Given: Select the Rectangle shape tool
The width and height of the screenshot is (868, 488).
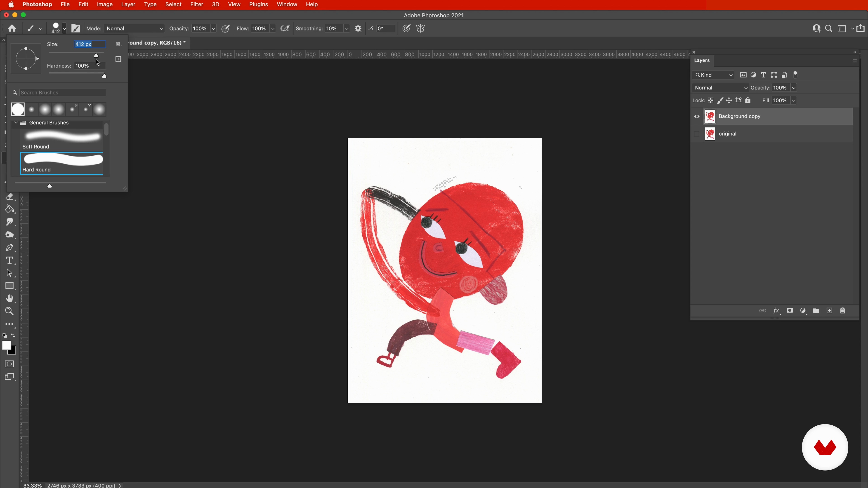Looking at the screenshot, I should (9, 286).
